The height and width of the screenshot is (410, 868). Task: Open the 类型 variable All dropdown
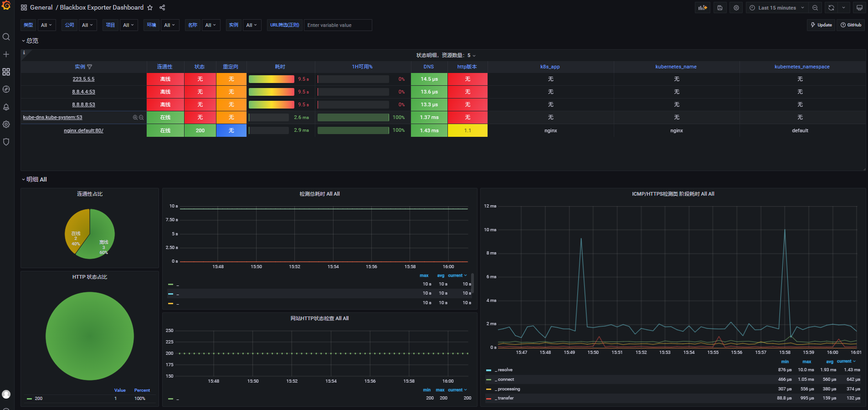pyautogui.click(x=46, y=25)
